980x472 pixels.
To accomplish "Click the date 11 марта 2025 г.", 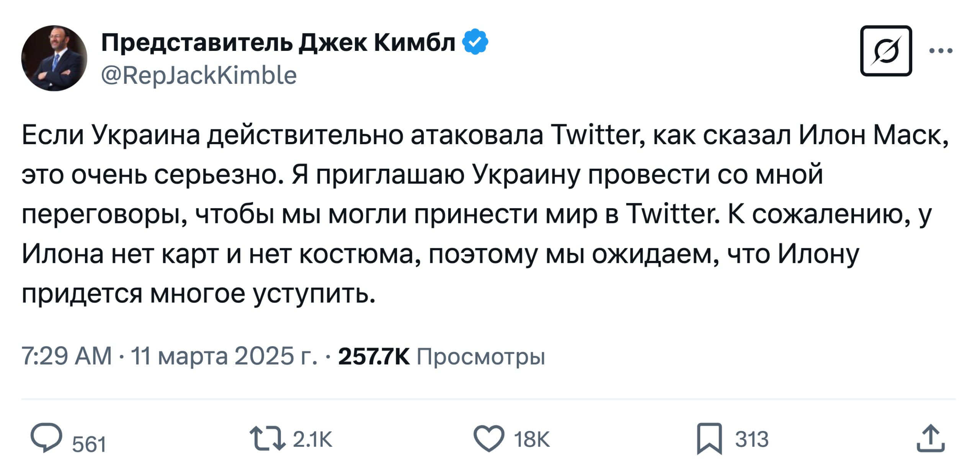I will point(224,356).
